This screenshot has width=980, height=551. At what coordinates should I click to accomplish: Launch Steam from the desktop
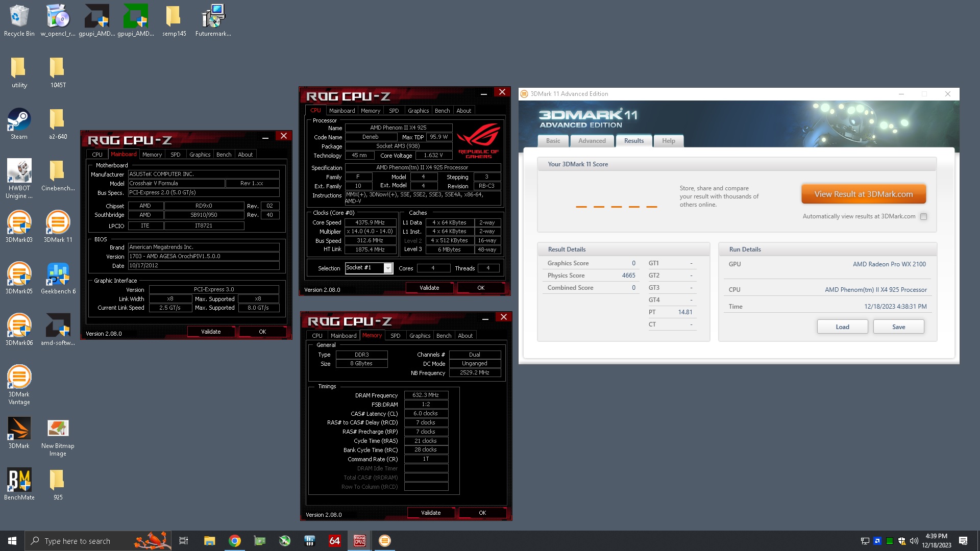(x=19, y=124)
